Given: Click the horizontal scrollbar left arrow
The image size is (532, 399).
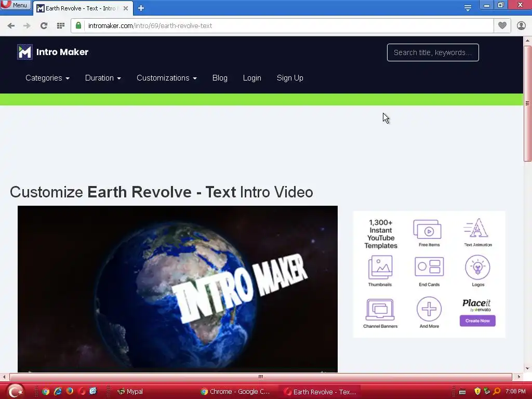Looking at the screenshot, I should pyautogui.click(x=4, y=377).
